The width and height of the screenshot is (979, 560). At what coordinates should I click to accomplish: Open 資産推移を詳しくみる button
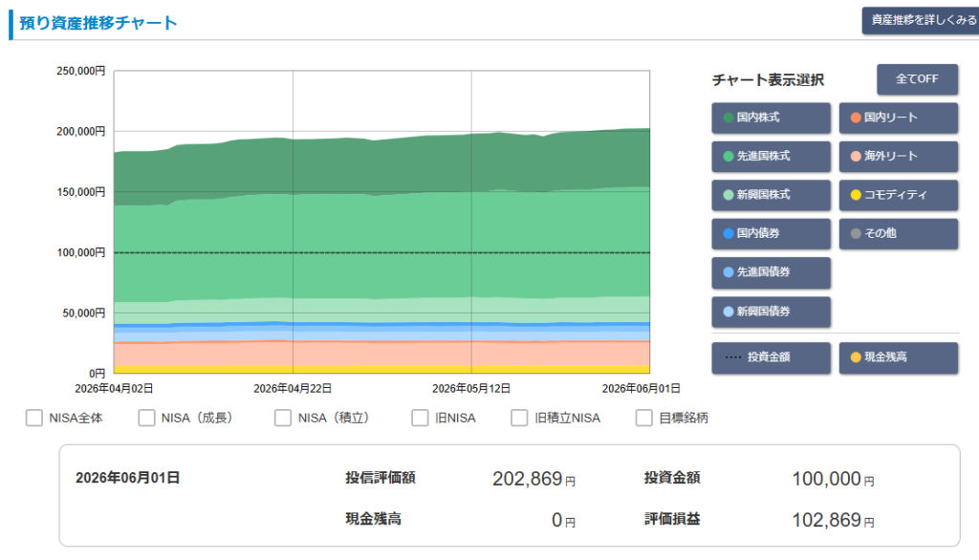922,21
